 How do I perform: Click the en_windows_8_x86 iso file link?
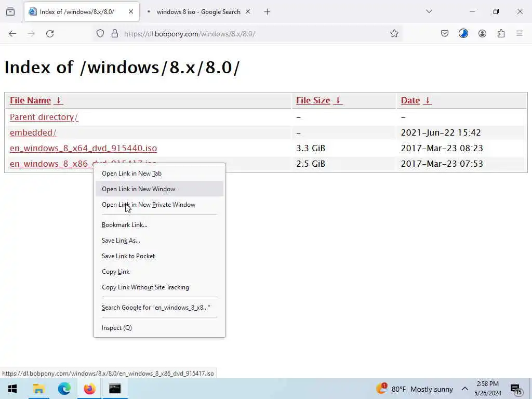coord(51,164)
